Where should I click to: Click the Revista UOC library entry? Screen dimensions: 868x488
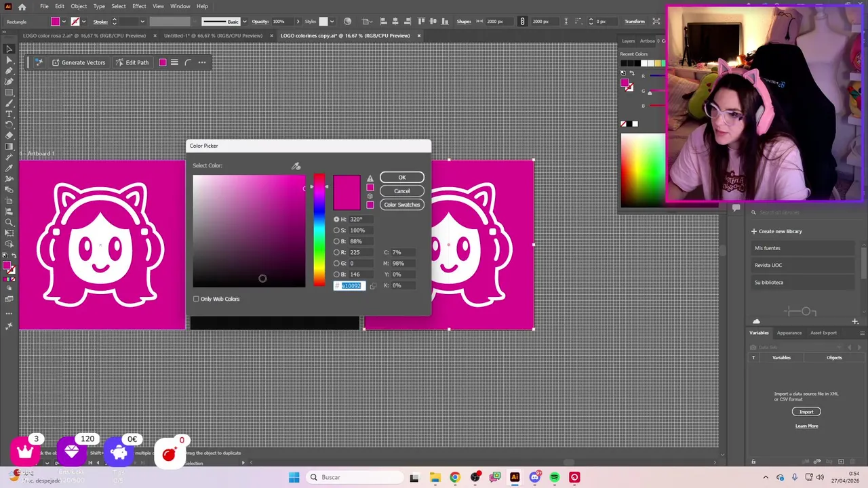pyautogui.click(x=802, y=265)
